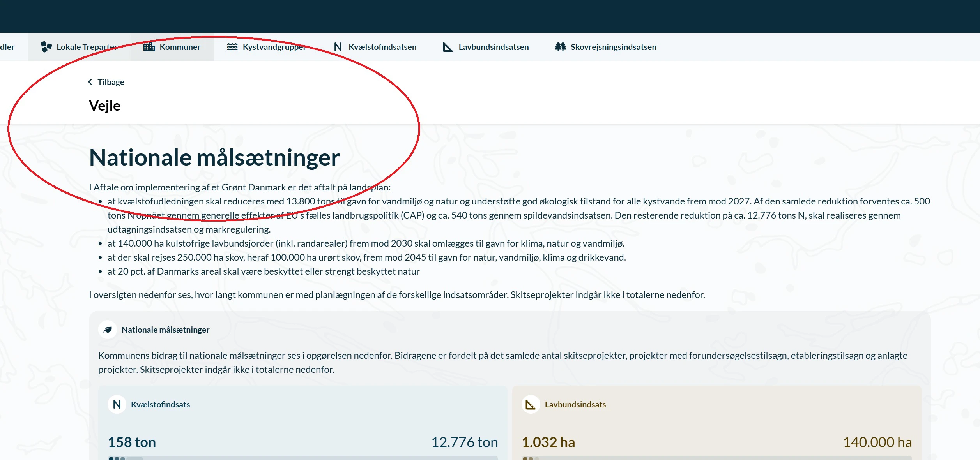The width and height of the screenshot is (980, 460).
Task: Click the Kvælstofindsats card heading
Action: click(160, 405)
